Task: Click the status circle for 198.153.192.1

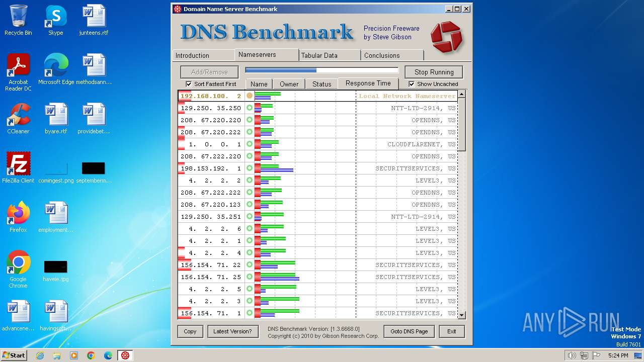Action: coord(250,168)
